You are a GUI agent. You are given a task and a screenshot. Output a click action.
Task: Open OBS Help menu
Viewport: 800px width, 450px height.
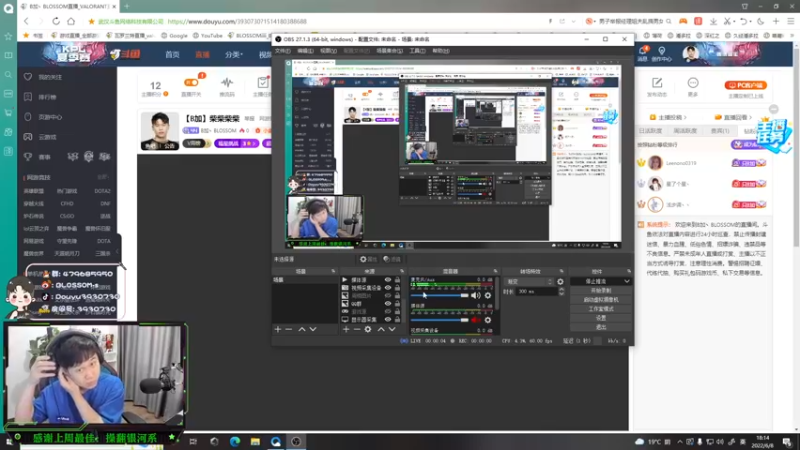click(x=441, y=51)
